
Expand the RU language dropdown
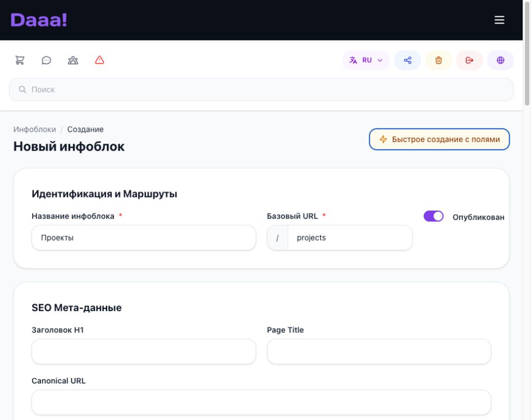click(x=366, y=60)
